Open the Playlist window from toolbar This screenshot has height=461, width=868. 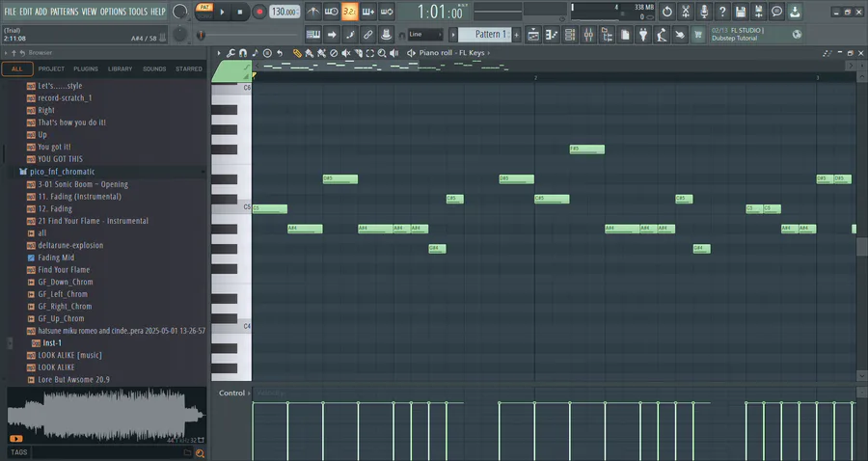coord(533,35)
